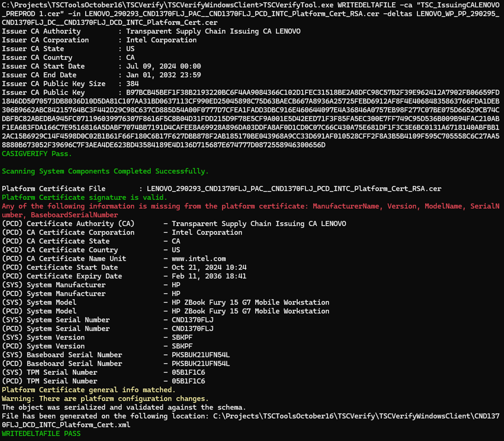The image size is (504, 441).
Task: Select 'Scanning System Components Completed Successfully.' line
Action: (x=105, y=171)
